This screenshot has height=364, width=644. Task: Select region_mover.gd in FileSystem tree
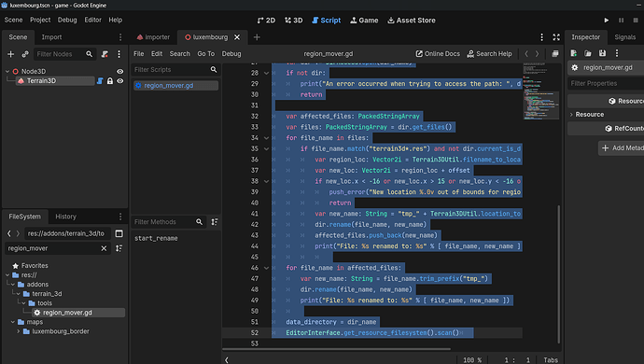67,313
